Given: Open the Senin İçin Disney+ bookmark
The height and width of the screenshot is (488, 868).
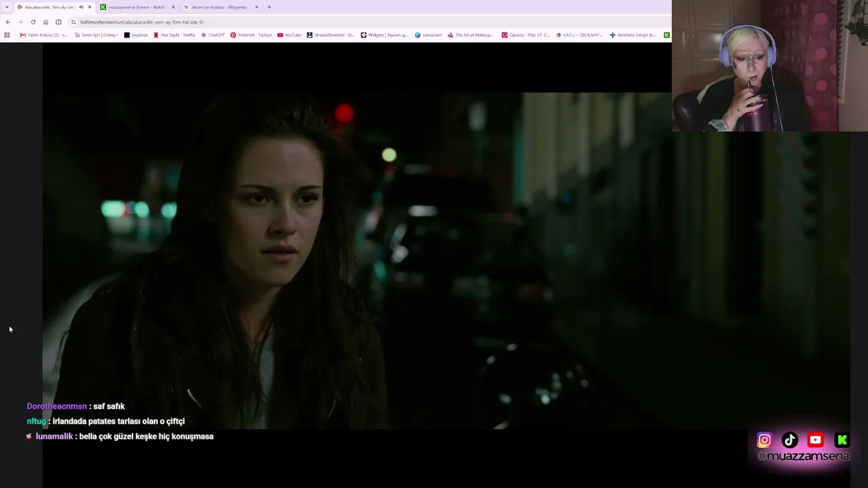Looking at the screenshot, I should pos(96,35).
